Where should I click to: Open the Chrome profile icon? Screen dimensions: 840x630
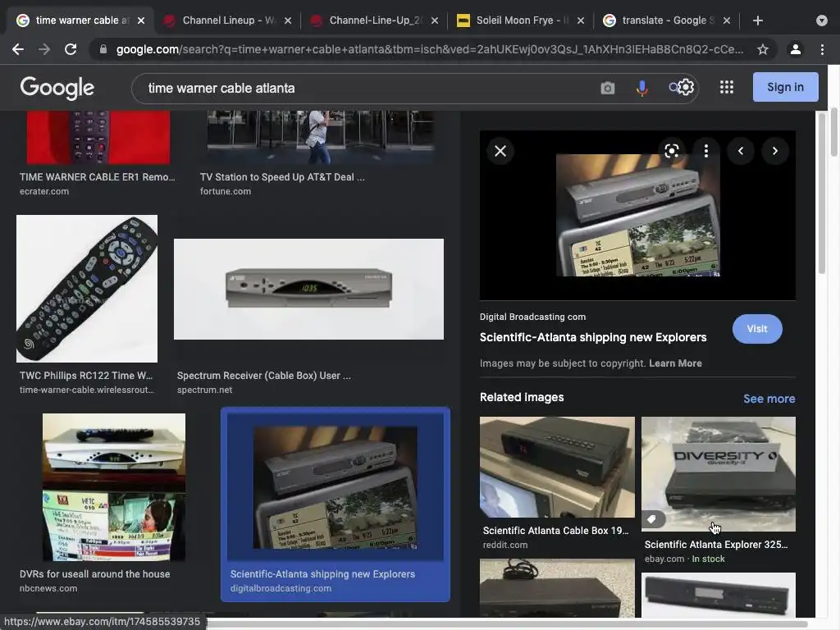796,49
